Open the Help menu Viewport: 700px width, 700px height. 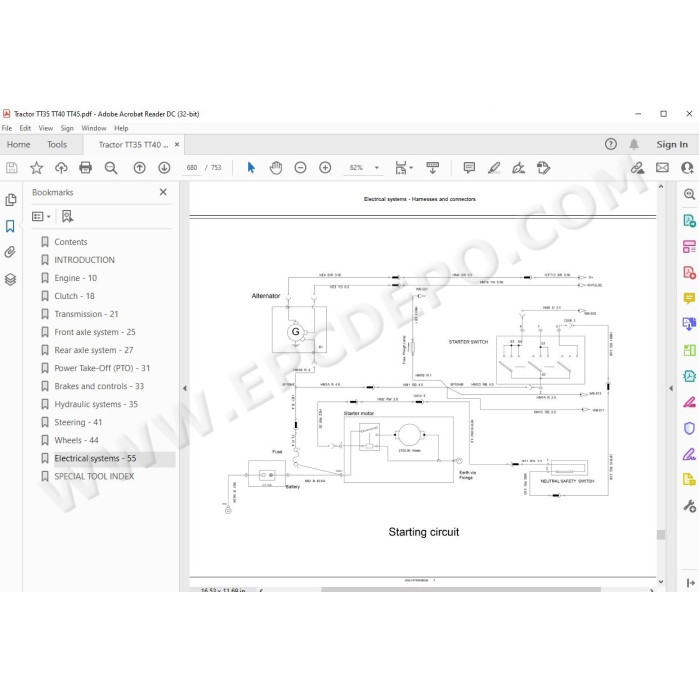[x=121, y=128]
